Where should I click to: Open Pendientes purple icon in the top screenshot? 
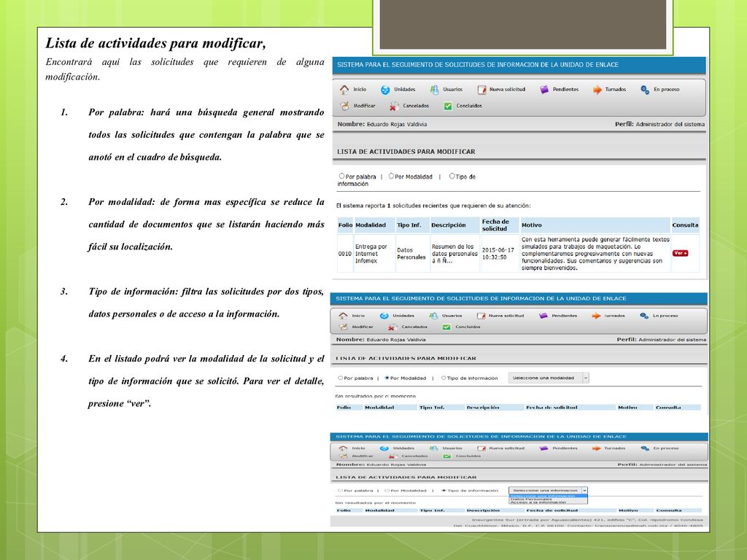click(544, 90)
